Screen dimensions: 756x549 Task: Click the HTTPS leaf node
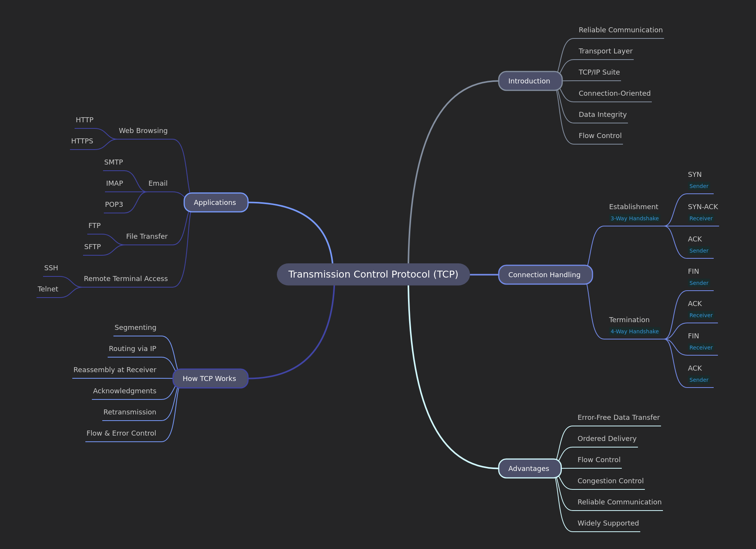click(82, 141)
